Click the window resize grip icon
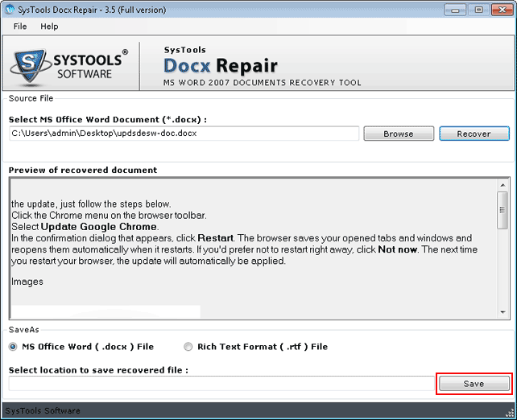Viewport: 517px width, 420px height. coord(510,413)
